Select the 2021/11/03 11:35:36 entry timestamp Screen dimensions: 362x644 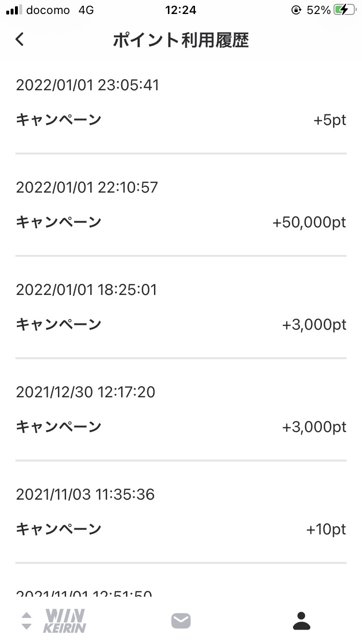[85, 494]
